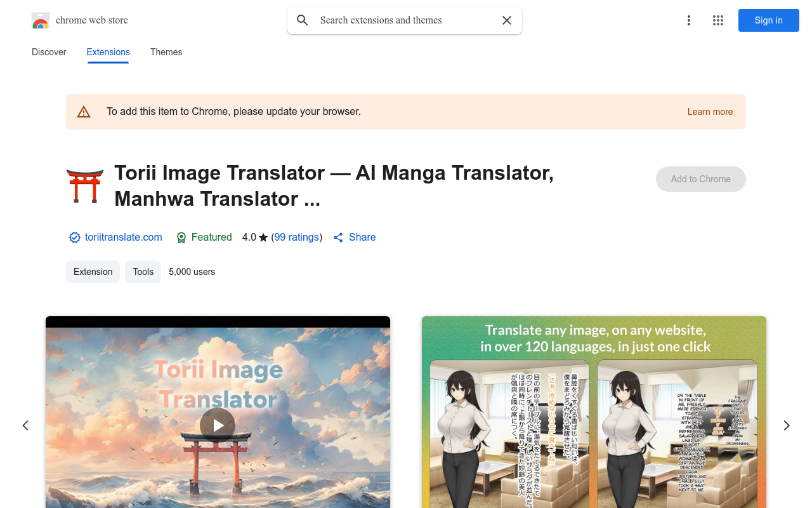Viewport: 812px width, 508px height.
Task: Click the Featured badge icon
Action: tap(181, 237)
